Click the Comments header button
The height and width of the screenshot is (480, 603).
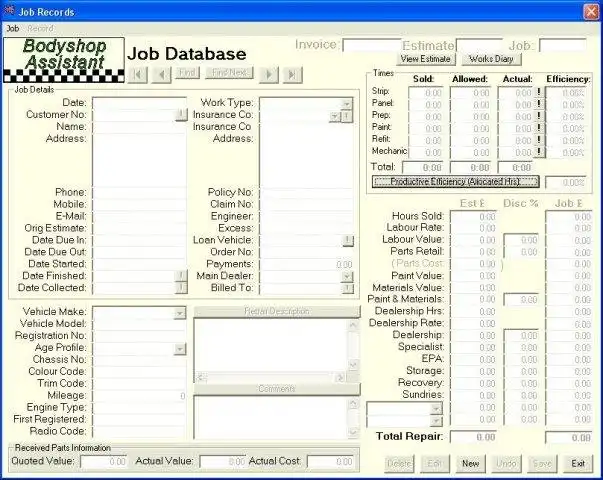click(277, 389)
